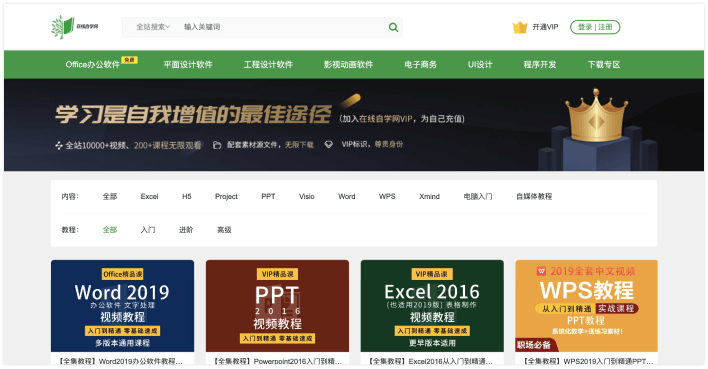
Task: Filter tutorials by 进阶 level
Action: point(186,230)
